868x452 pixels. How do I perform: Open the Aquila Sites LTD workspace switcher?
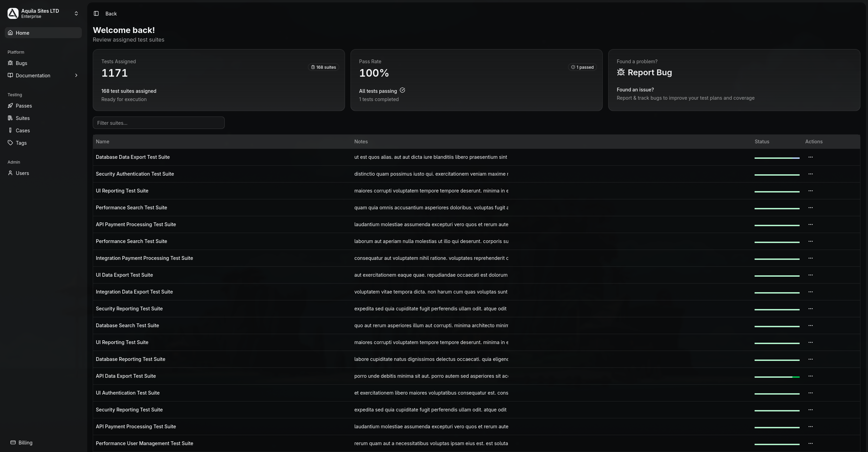tap(76, 13)
